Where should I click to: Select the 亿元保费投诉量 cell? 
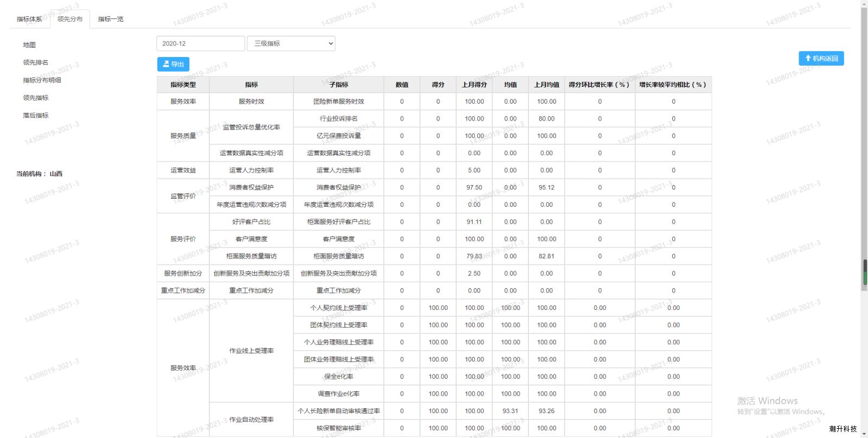coord(339,136)
